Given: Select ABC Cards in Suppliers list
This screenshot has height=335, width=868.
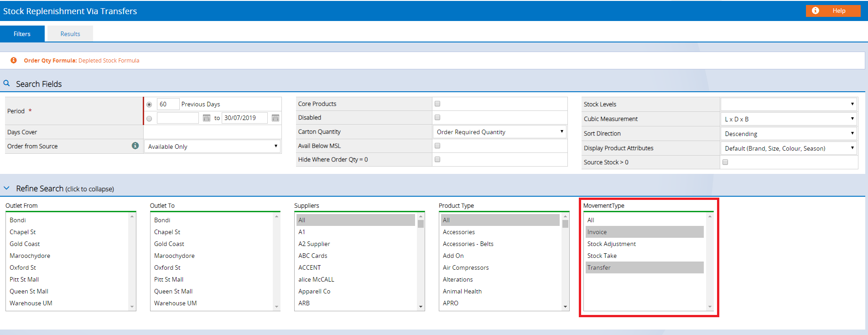Looking at the screenshot, I should 356,256.
